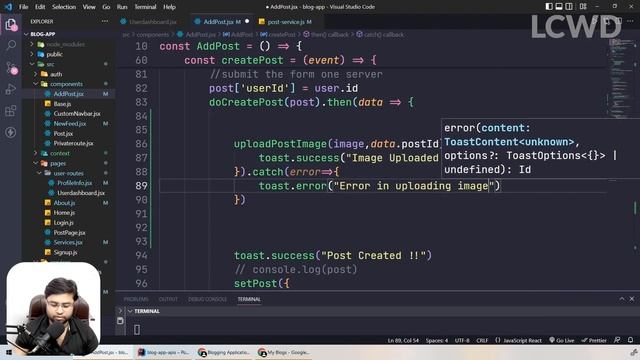The height and width of the screenshot is (360, 640).
Task: Open Services.jsx in the explorer
Action: coord(68,242)
